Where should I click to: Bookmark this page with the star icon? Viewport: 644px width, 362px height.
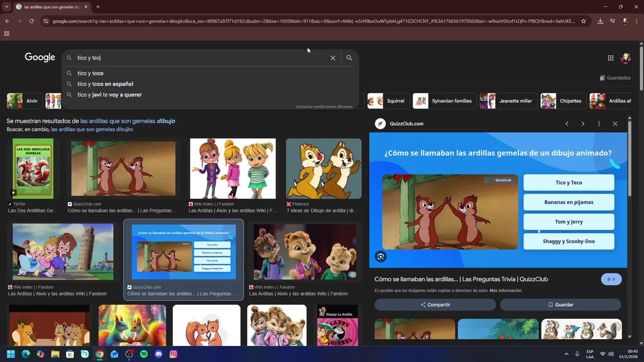click(x=584, y=21)
